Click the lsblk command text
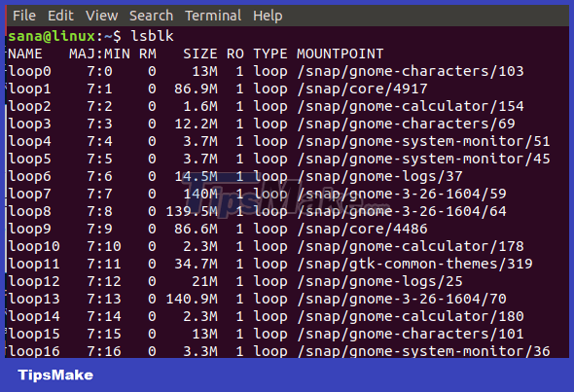The width and height of the screenshot is (574, 392). pyautogui.click(x=153, y=36)
